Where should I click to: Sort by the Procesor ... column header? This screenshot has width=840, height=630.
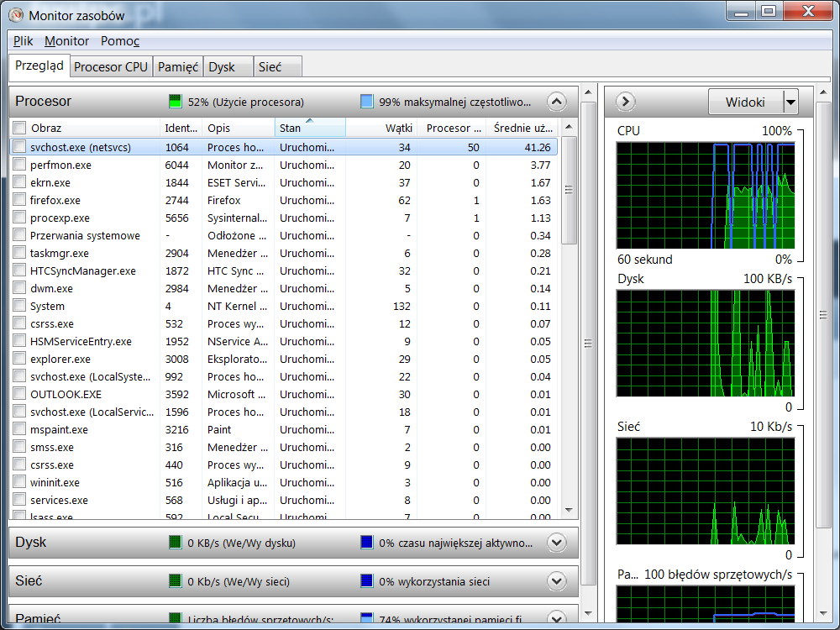452,128
